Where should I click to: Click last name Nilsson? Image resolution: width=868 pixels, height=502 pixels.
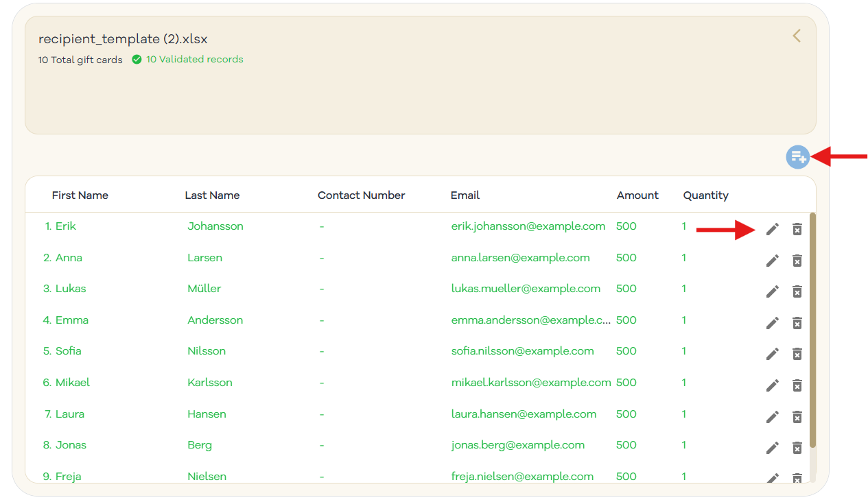click(207, 351)
